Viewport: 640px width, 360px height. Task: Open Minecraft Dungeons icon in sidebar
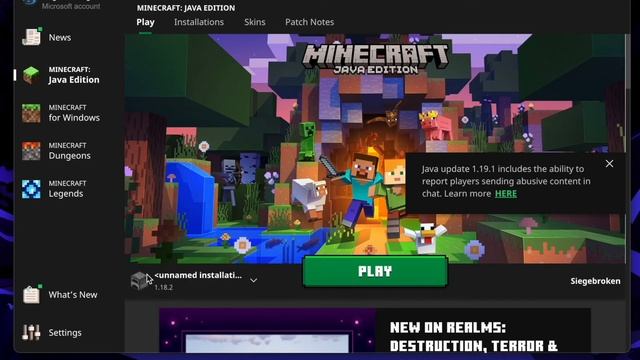point(31,151)
